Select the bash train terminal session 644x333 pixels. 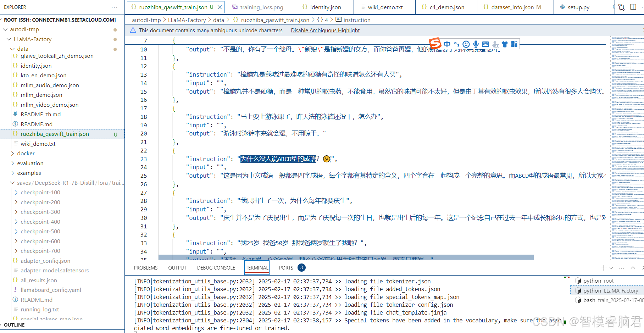(x=608, y=300)
